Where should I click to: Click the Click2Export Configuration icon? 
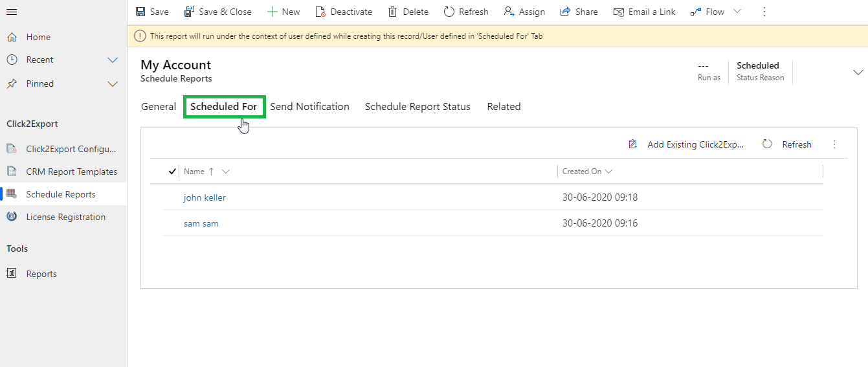[x=12, y=149]
